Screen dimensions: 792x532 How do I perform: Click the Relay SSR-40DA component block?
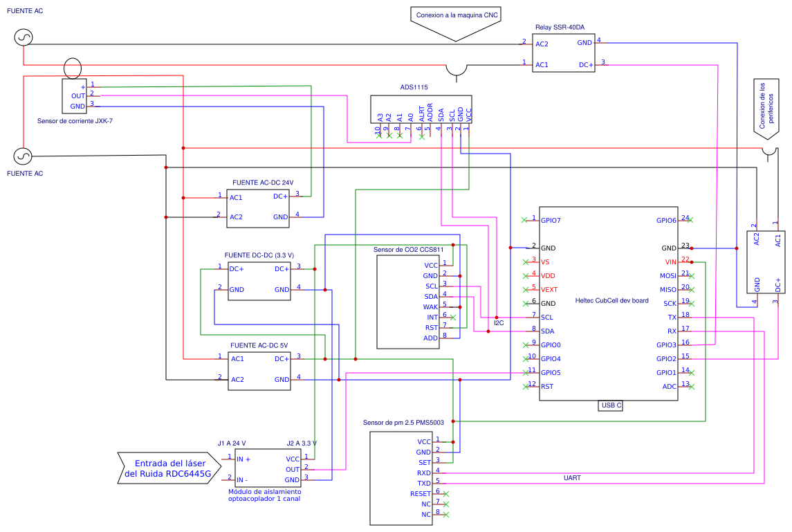pyautogui.click(x=560, y=54)
